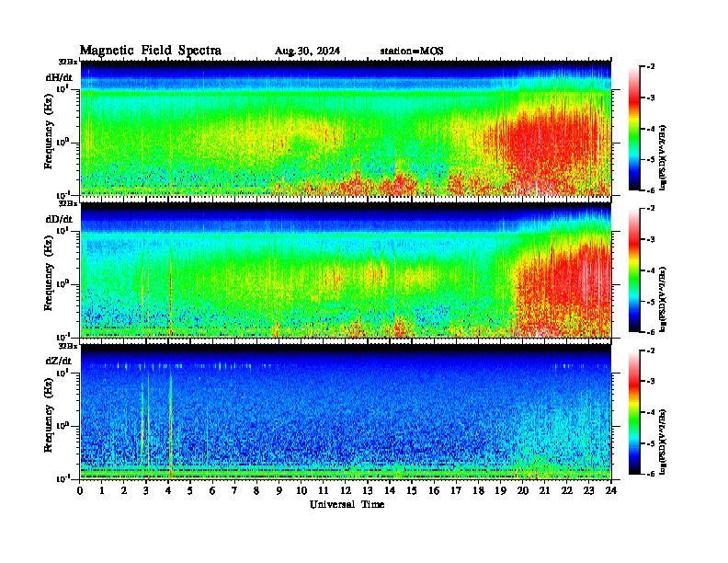Click the dD/dt spectrogram plot
Viewport: 728px width, 563px height.
pyautogui.click(x=346, y=270)
